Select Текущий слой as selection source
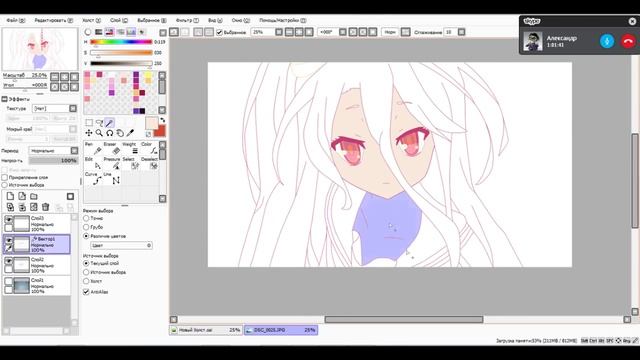Image resolution: width=640 pixels, height=360 pixels. click(x=86, y=263)
